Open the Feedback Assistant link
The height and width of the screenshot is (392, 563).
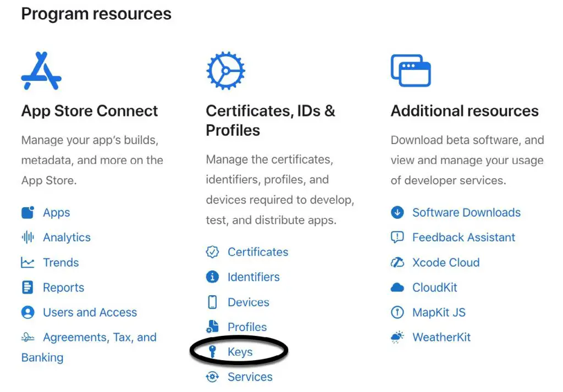pyautogui.click(x=463, y=238)
